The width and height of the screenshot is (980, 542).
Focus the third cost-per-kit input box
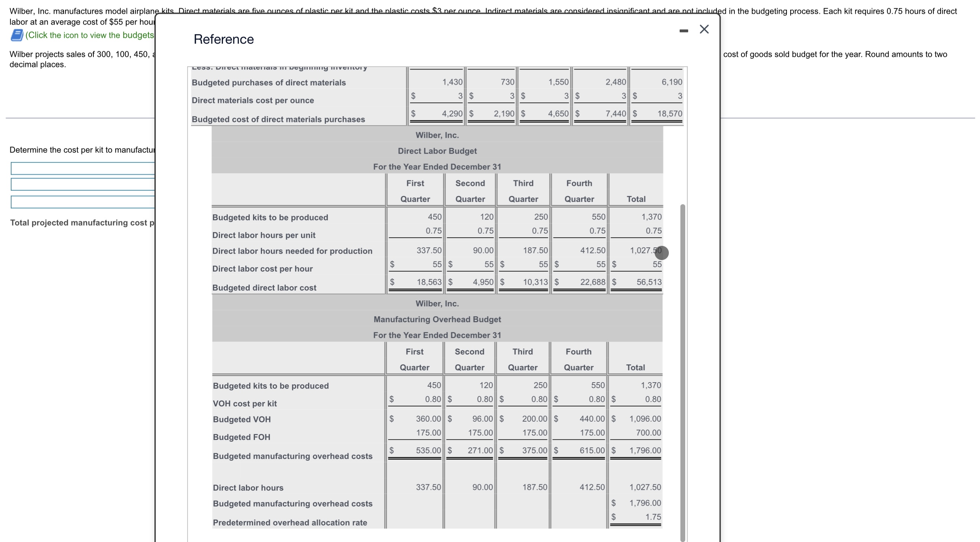(83, 202)
